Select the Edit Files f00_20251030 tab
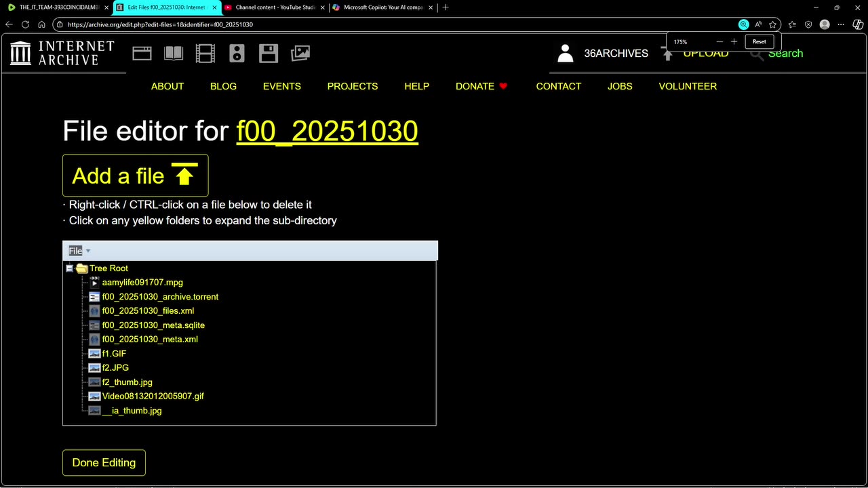Image resolution: width=868 pixels, height=488 pixels. [166, 7]
